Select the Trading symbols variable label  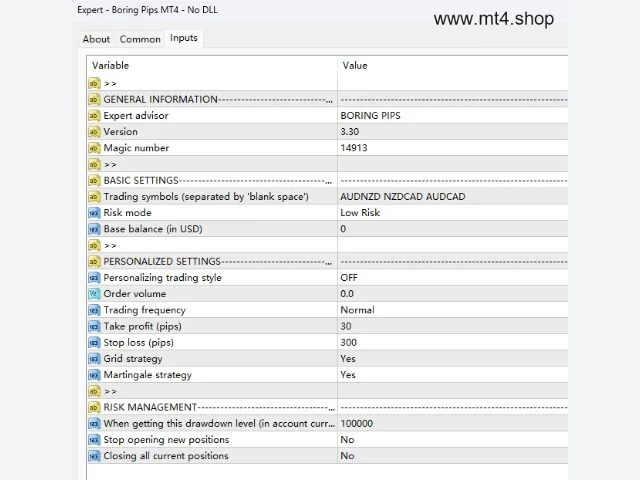point(206,196)
